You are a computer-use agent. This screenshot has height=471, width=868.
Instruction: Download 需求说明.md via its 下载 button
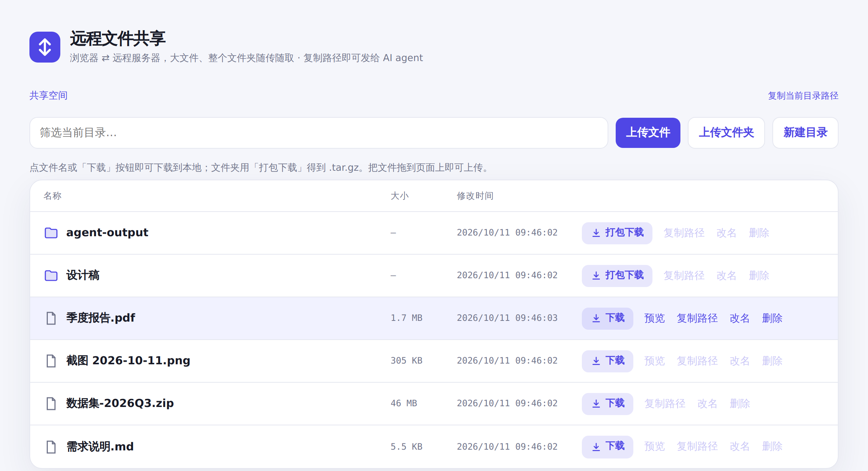(607, 447)
